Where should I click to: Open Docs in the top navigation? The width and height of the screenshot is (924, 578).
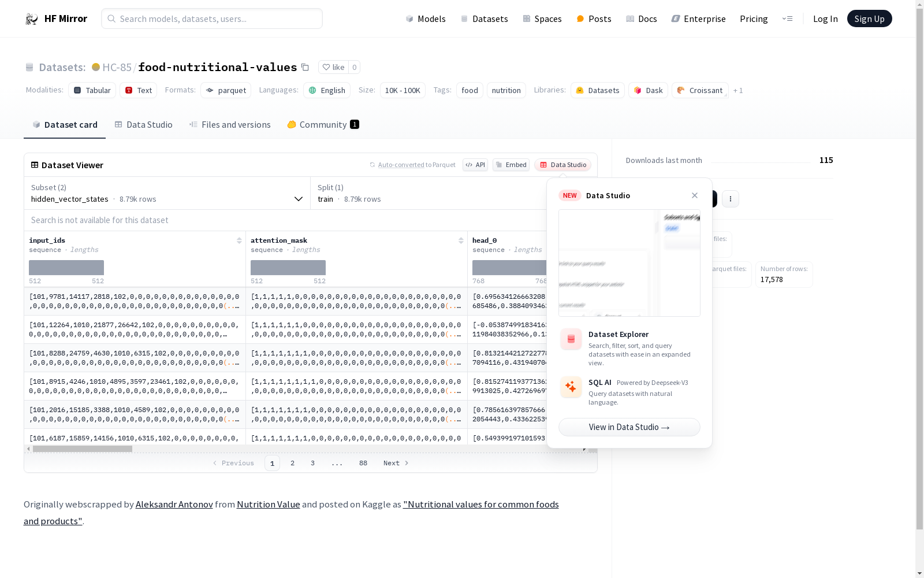point(641,18)
